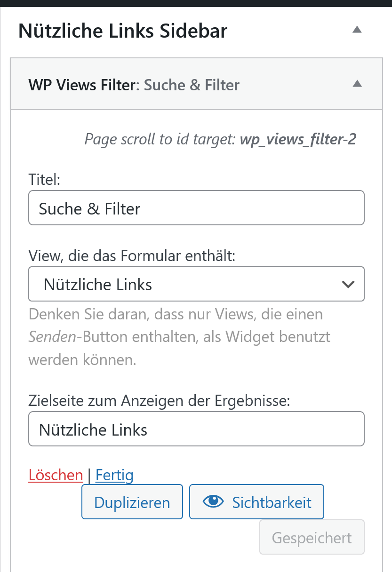Image resolution: width=392 pixels, height=572 pixels.
Task: Click the Duplizieren button
Action: click(132, 502)
